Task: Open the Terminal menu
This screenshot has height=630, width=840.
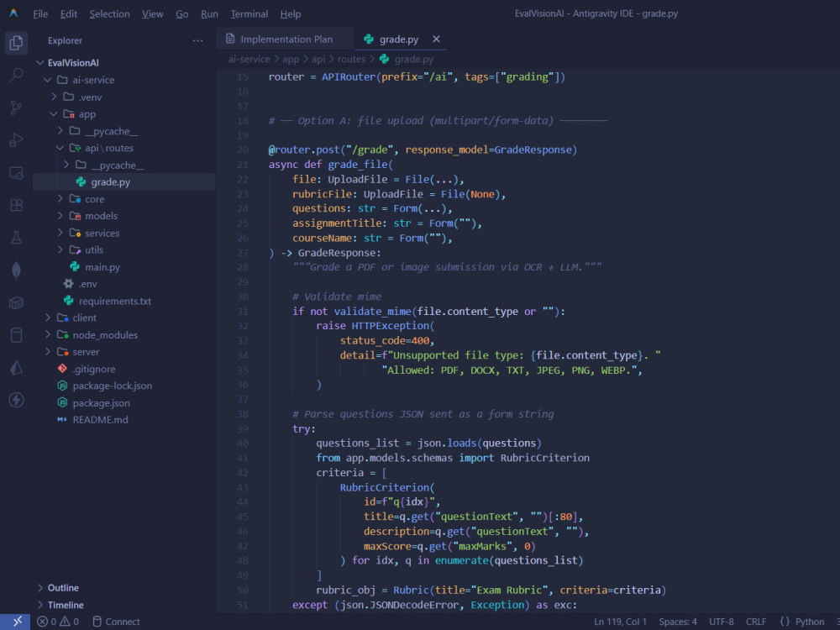Action: [x=249, y=14]
